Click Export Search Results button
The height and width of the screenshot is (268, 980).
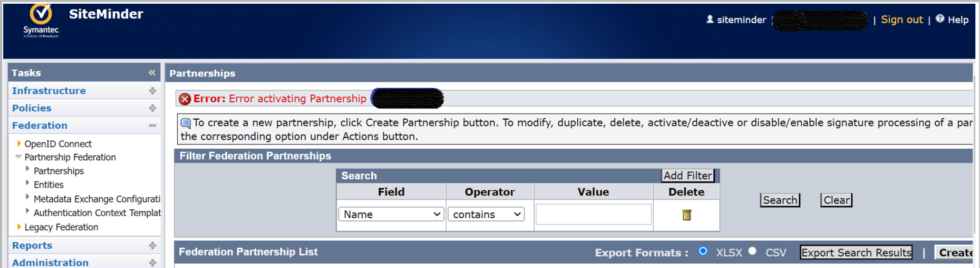(856, 252)
